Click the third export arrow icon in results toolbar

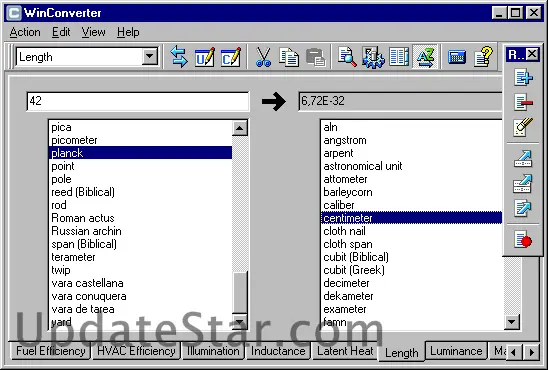point(523,209)
